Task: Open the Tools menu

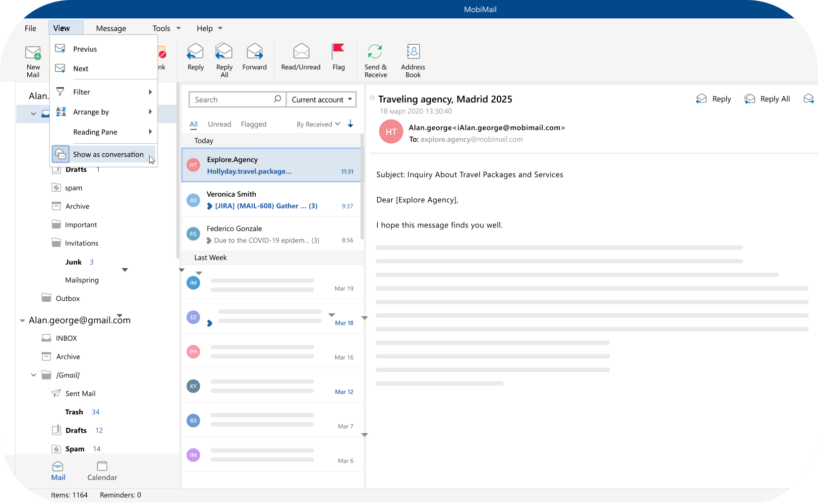Action: [166, 28]
